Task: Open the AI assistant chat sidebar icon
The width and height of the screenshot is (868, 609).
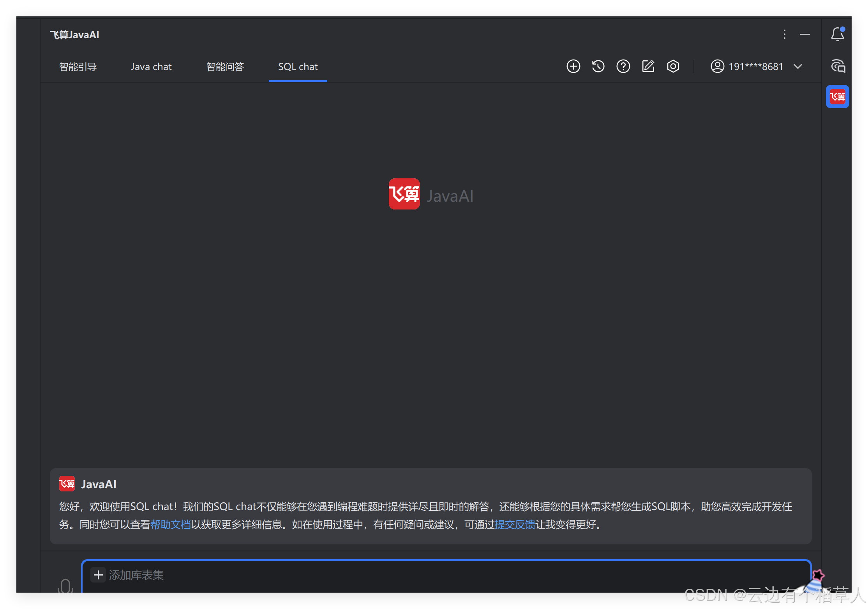Action: 838,66
